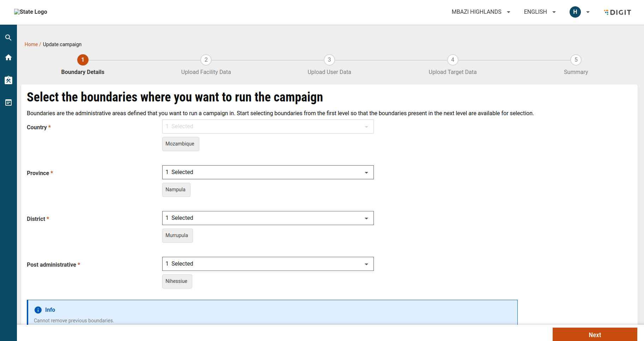Go to step 2 Upload Facility Data

click(206, 60)
